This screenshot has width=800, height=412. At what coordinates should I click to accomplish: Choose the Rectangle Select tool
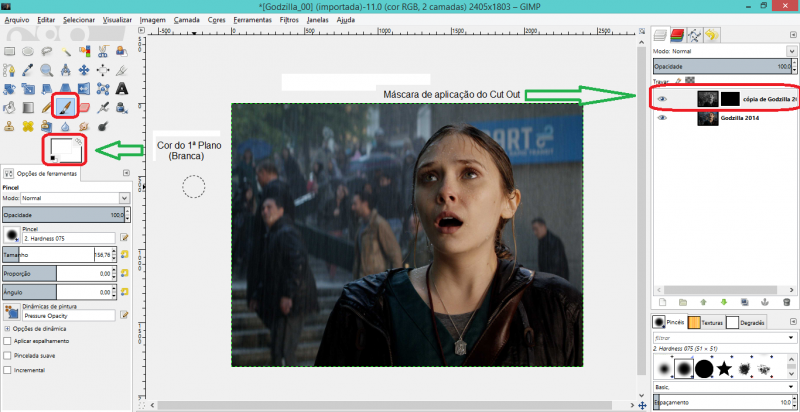[x=10, y=52]
